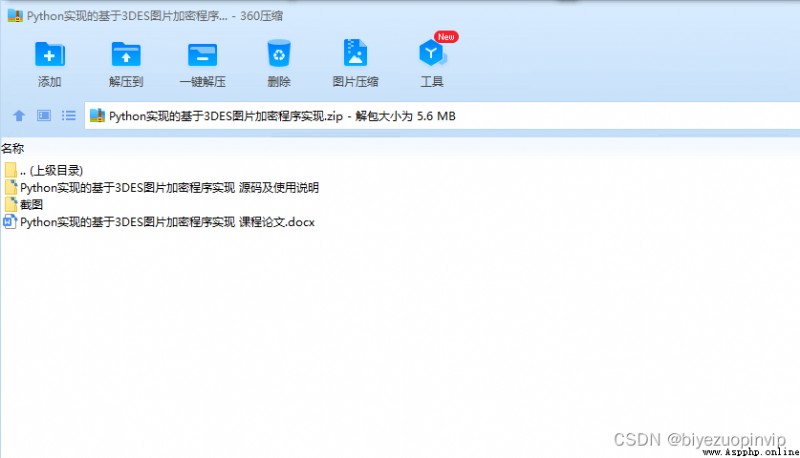Click the zip archive icon in address bar

point(97,116)
